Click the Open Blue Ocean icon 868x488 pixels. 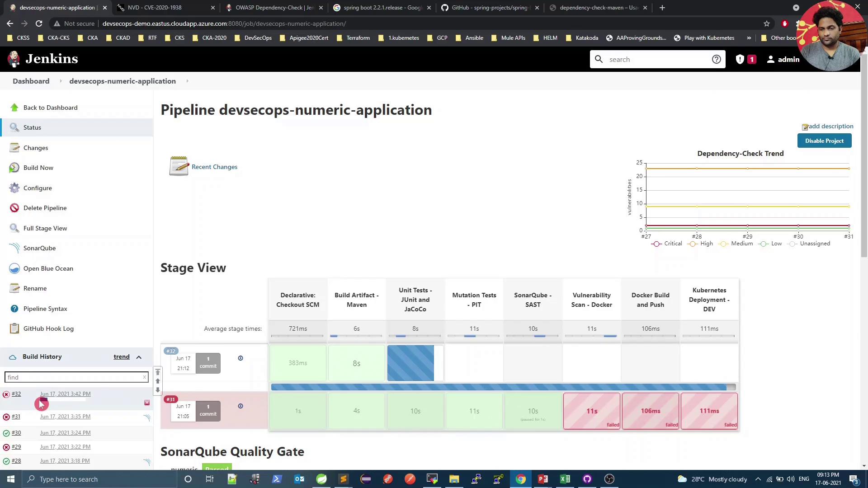click(x=14, y=268)
